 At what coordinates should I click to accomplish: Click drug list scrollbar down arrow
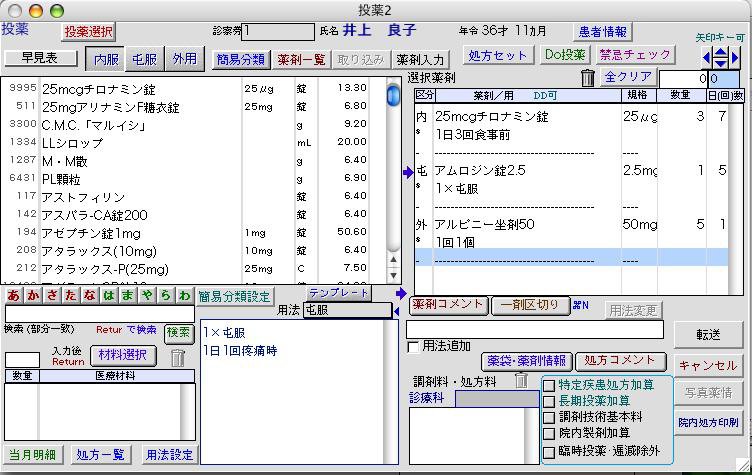393,275
